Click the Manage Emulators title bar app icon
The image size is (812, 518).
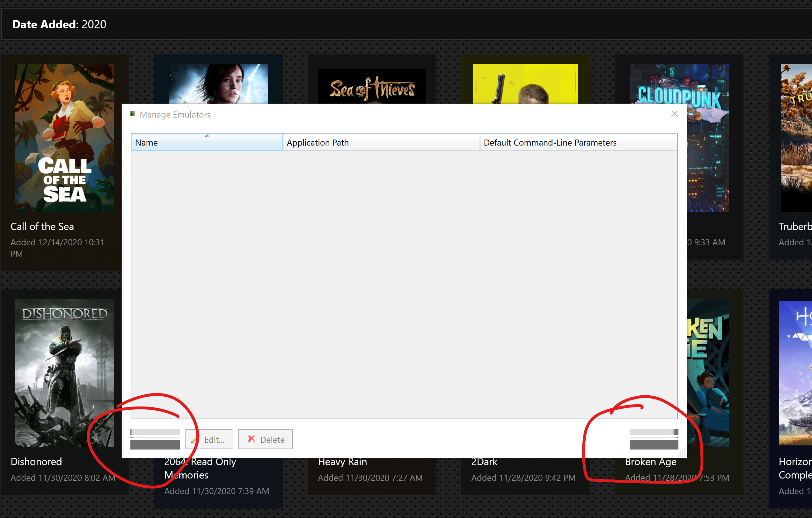(x=132, y=114)
